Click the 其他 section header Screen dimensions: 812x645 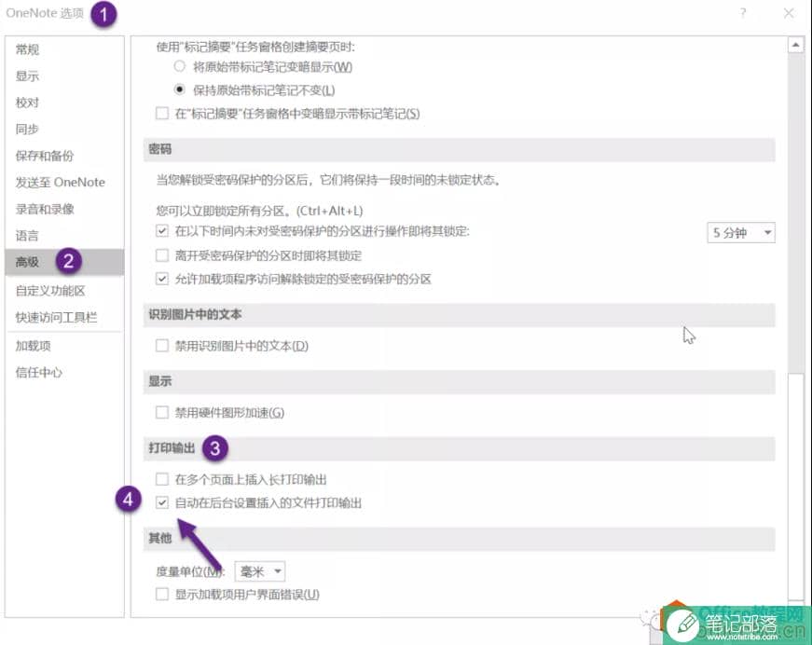click(x=160, y=539)
